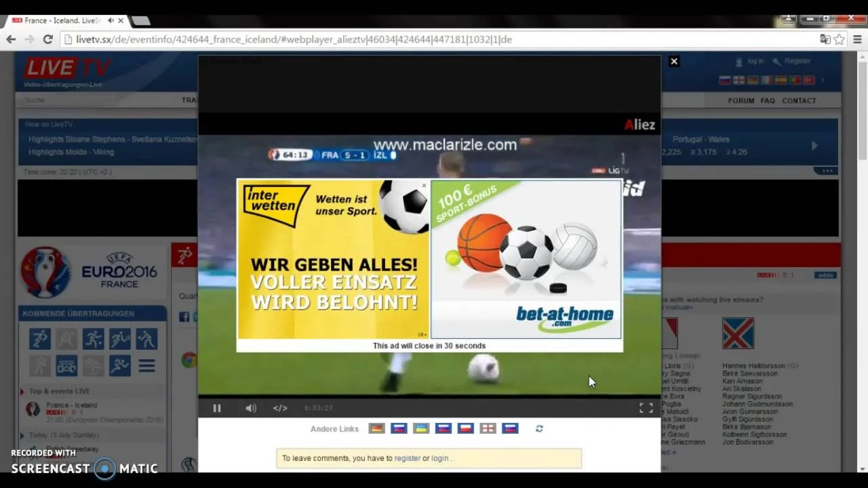Refresh the Andere Links list

[539, 428]
